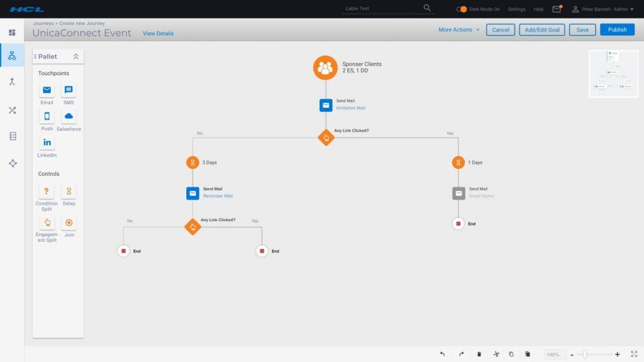Click the fit-to-screen expand icon
This screenshot has height=362, width=644.
634,354
